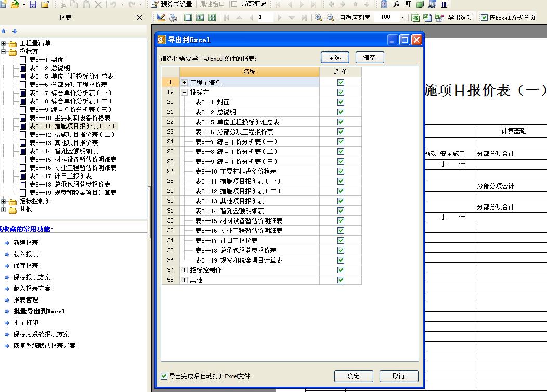Expand 工程量清单 in the export dialog
Viewport: 547px width, 392px height.
coord(184,83)
